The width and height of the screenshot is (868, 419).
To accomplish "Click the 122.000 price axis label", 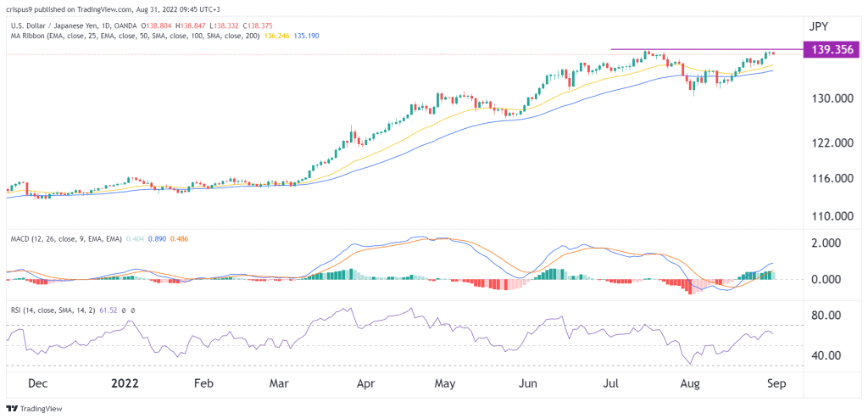I will coord(833,142).
